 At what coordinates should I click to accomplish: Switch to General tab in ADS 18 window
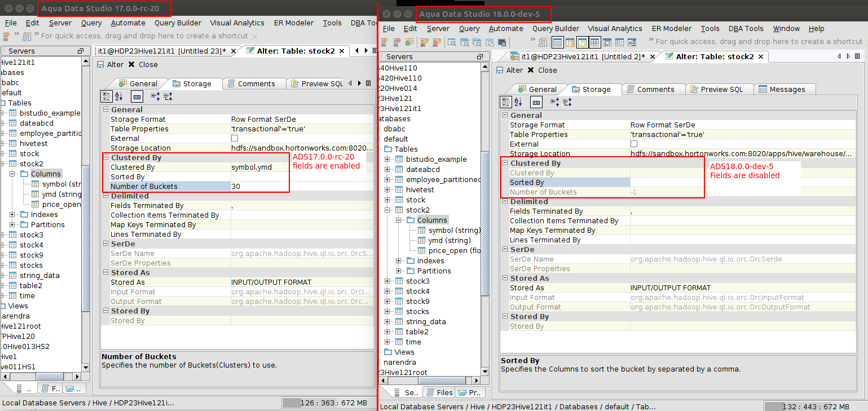[x=537, y=89]
